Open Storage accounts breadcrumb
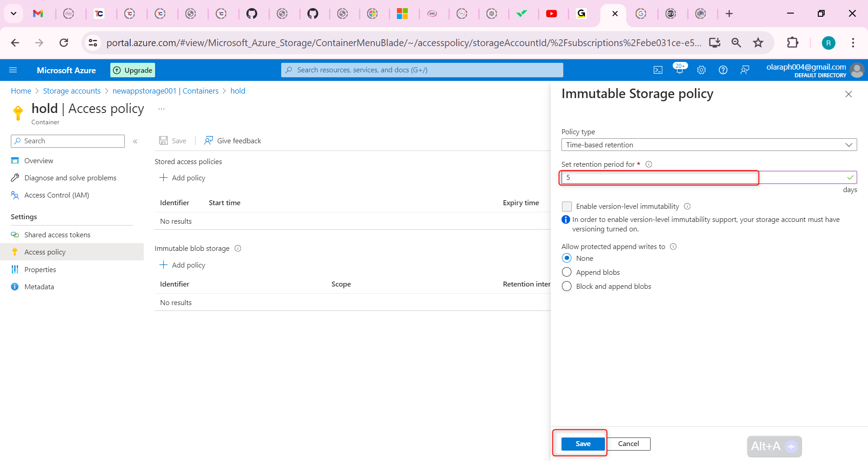868x461 pixels. point(72,91)
